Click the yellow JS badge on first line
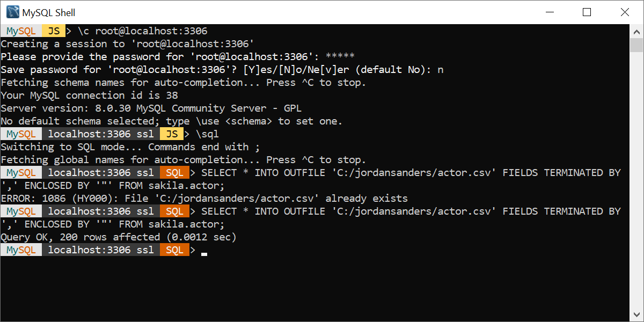The width and height of the screenshot is (644, 322). tap(54, 31)
